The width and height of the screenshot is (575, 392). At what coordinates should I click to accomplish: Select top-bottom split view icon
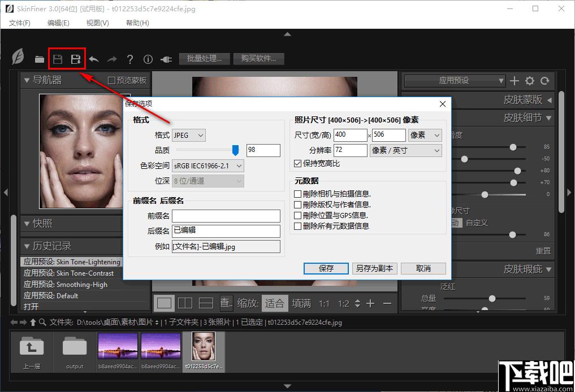206,303
